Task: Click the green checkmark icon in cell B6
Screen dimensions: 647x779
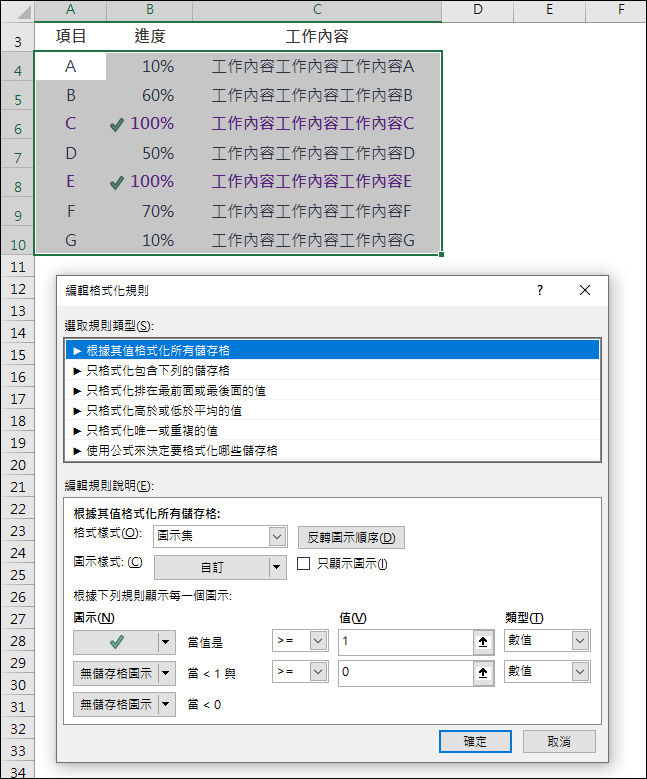Action: pos(117,125)
